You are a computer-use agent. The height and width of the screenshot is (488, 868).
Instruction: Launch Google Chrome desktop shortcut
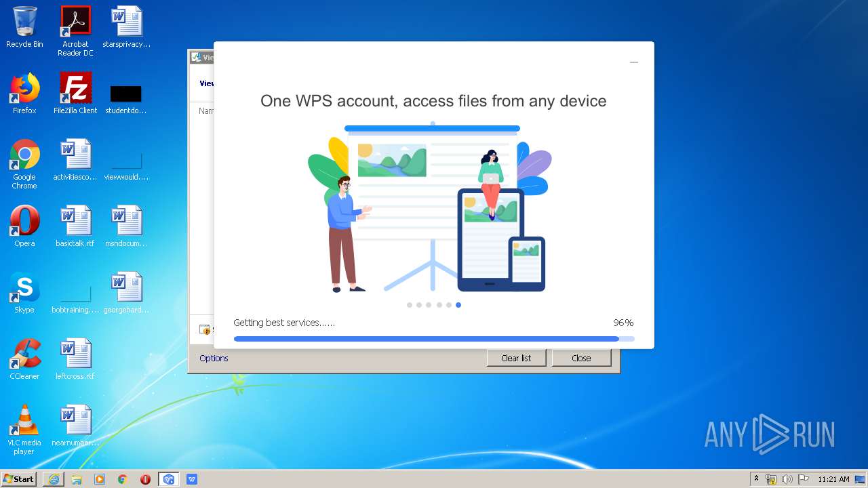[x=24, y=164]
